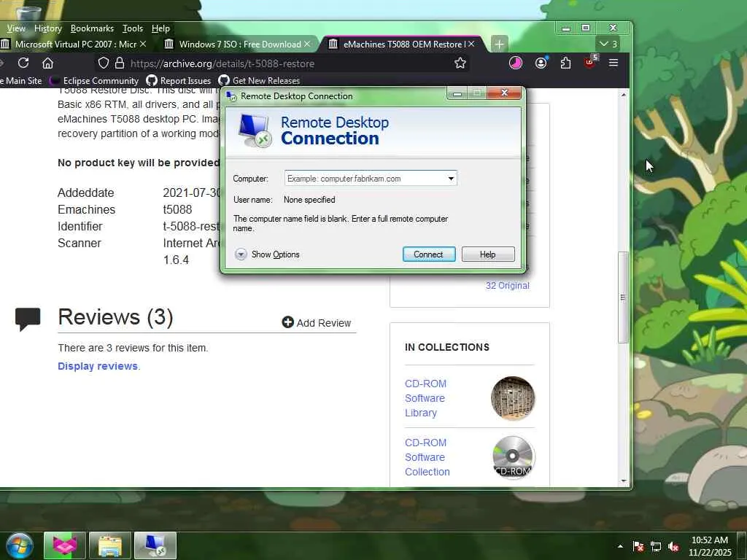The width and height of the screenshot is (747, 560).
Task: Click the Remote Desktop title bar icon
Action: (x=231, y=96)
